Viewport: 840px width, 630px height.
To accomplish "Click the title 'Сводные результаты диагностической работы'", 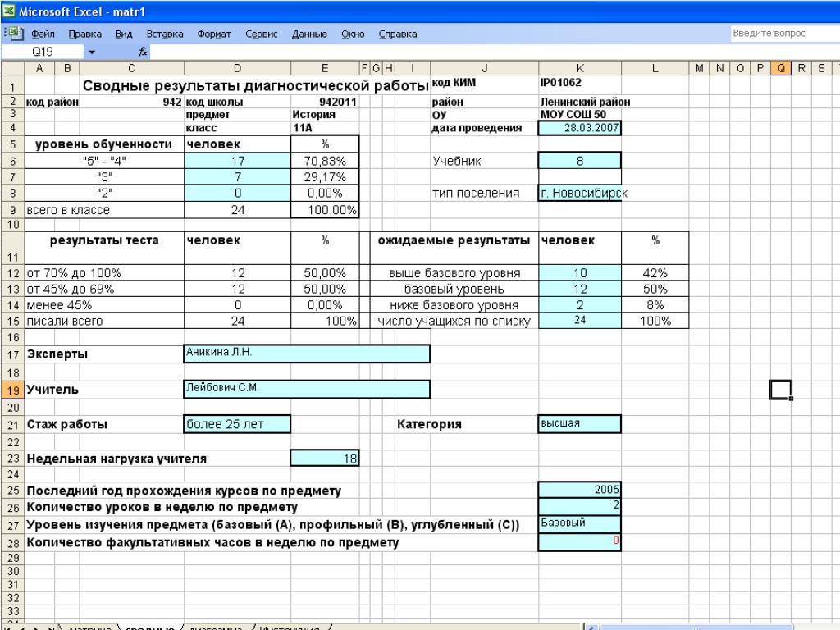I will [256, 85].
